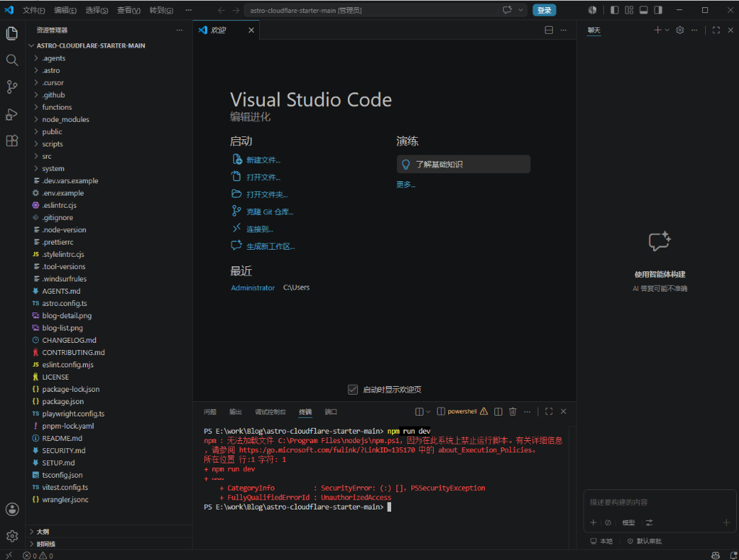Click the trash icon to kill terminal

[513, 411]
